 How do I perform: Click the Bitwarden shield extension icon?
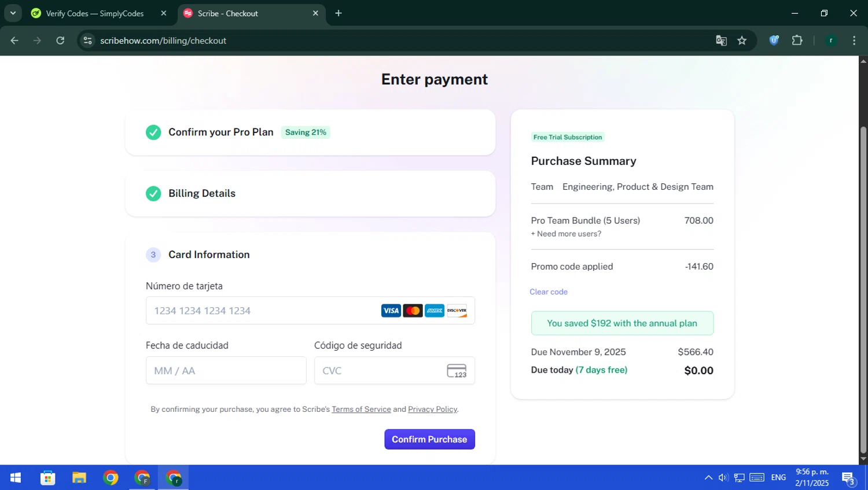pos(774,40)
